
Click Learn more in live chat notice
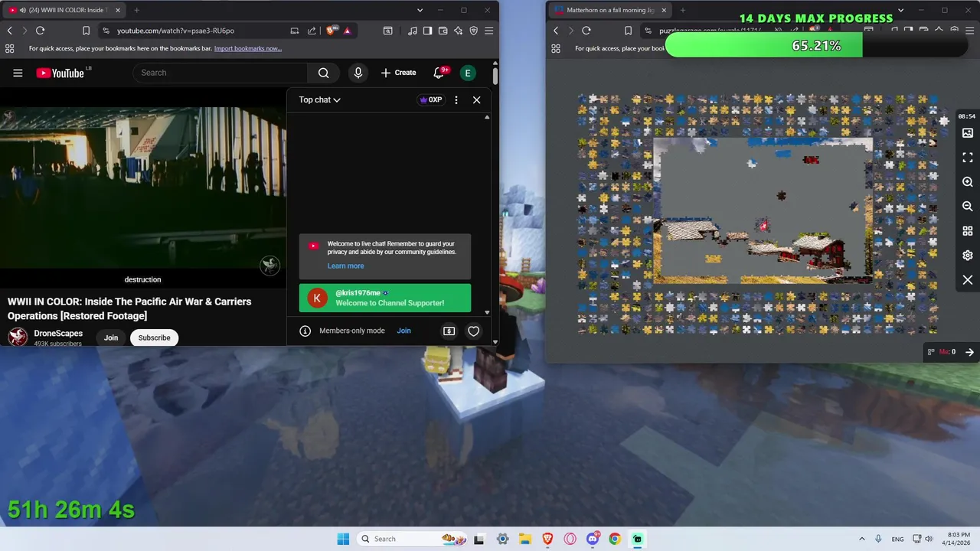[345, 266]
